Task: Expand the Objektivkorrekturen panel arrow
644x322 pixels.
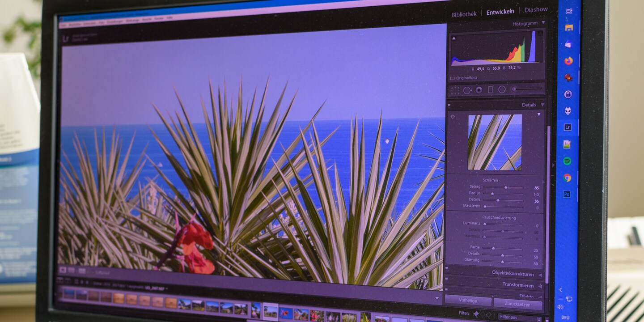Action: pos(540,275)
